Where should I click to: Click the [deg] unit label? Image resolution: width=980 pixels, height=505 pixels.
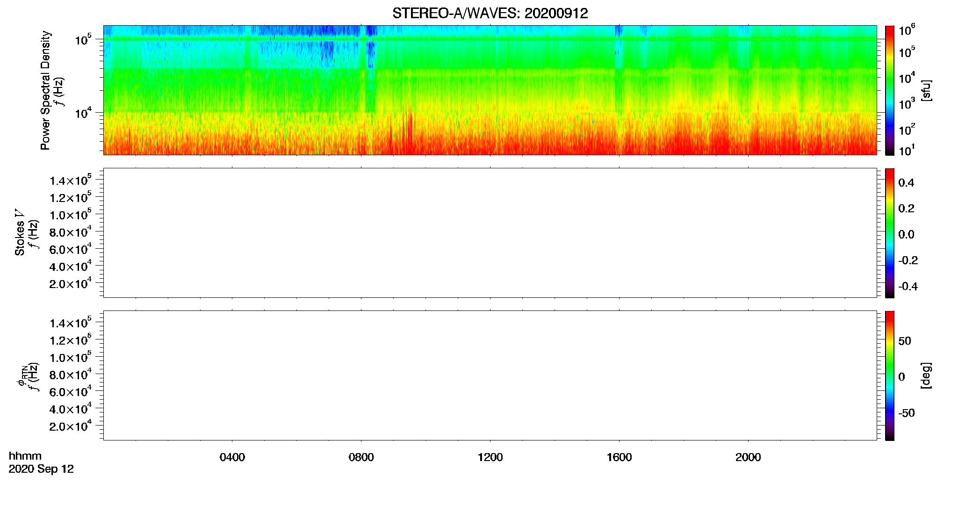(926, 375)
